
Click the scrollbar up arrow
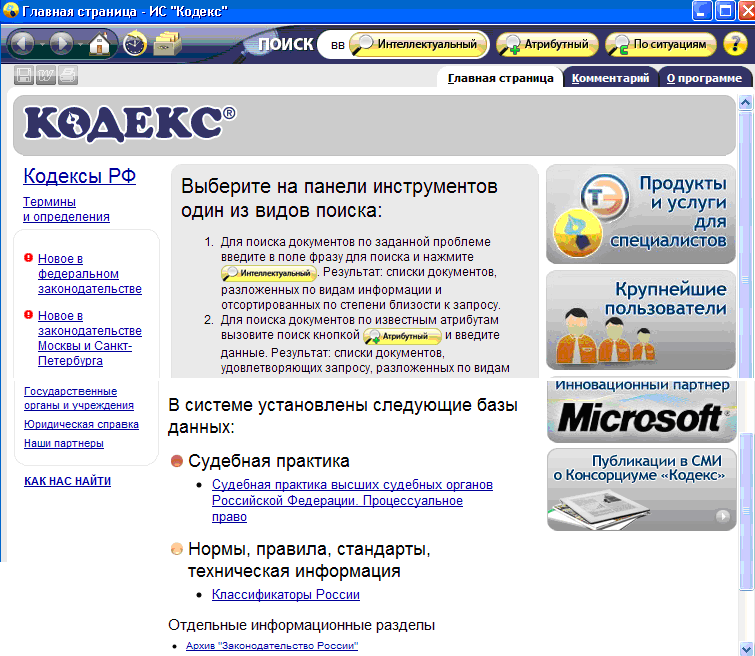coord(746,102)
